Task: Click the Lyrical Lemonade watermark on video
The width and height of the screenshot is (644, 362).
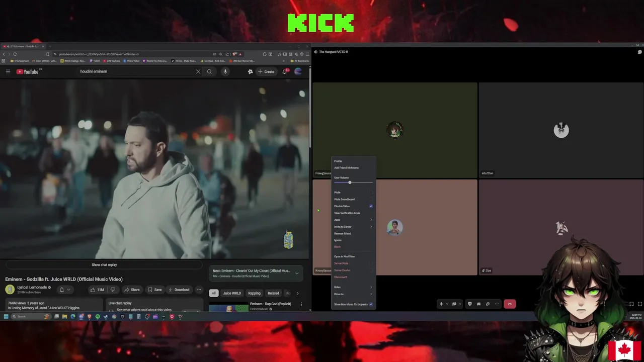Action: coord(288,240)
